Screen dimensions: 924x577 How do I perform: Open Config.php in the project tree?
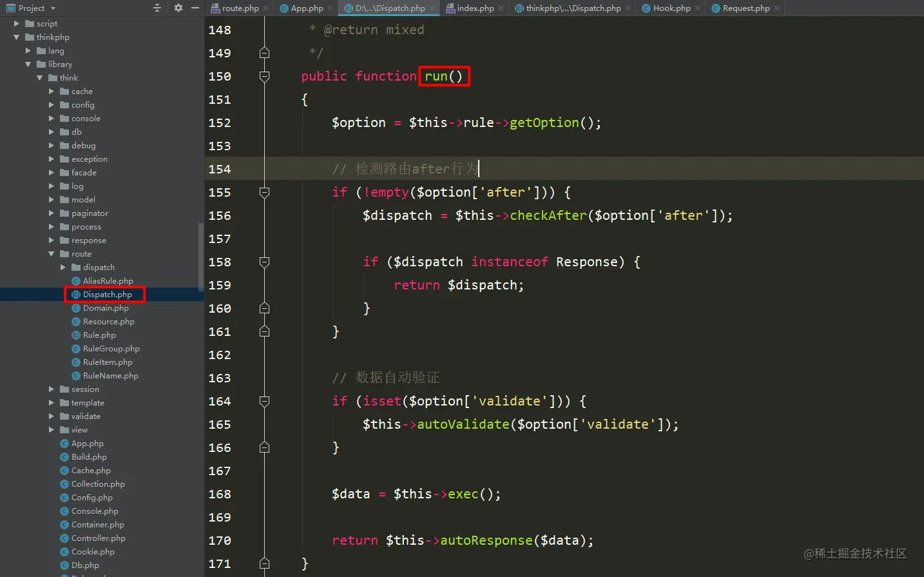pos(86,498)
